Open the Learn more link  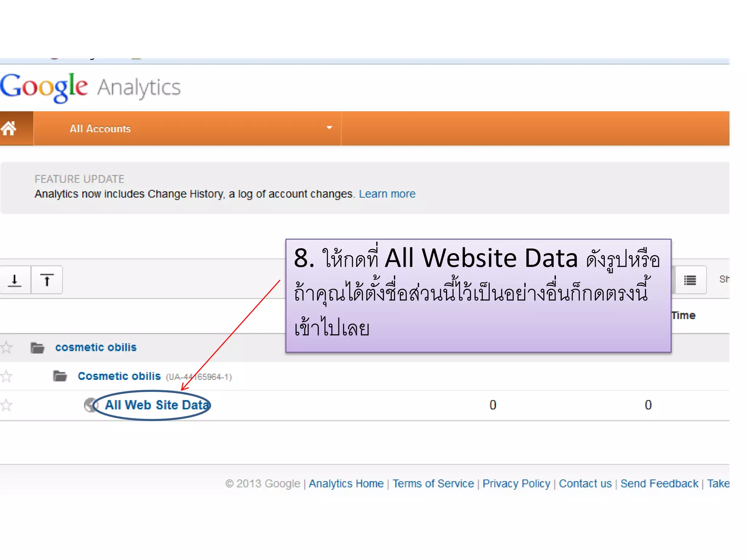point(387,194)
